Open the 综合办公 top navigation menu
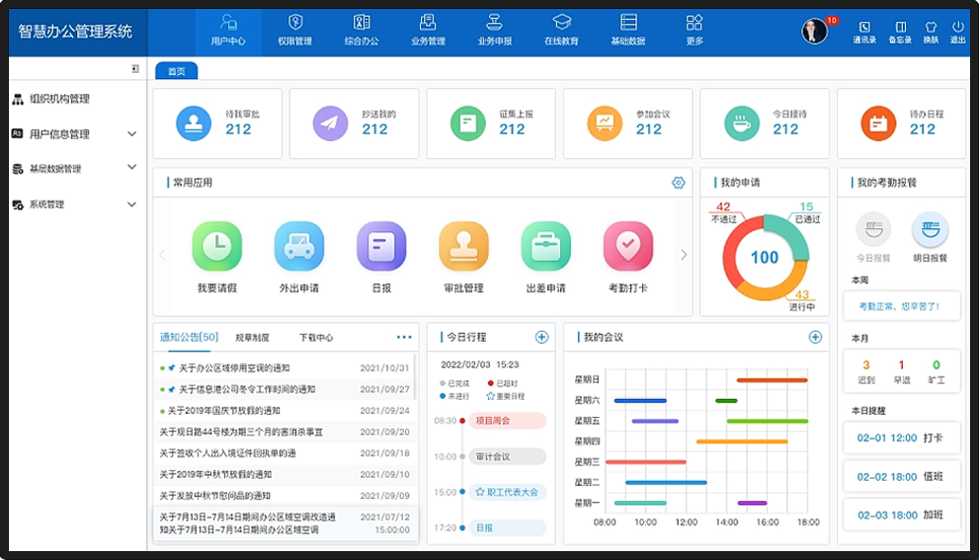This screenshot has height=560, width=979. (x=362, y=30)
